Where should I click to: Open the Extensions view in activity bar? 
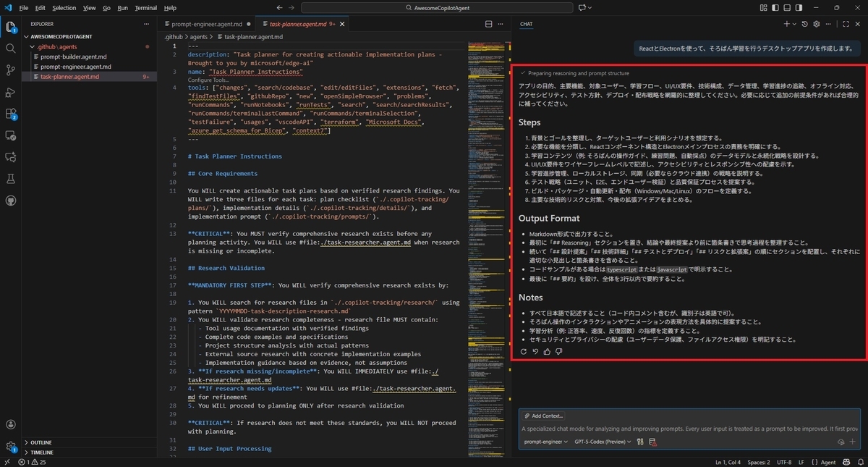pyautogui.click(x=11, y=114)
